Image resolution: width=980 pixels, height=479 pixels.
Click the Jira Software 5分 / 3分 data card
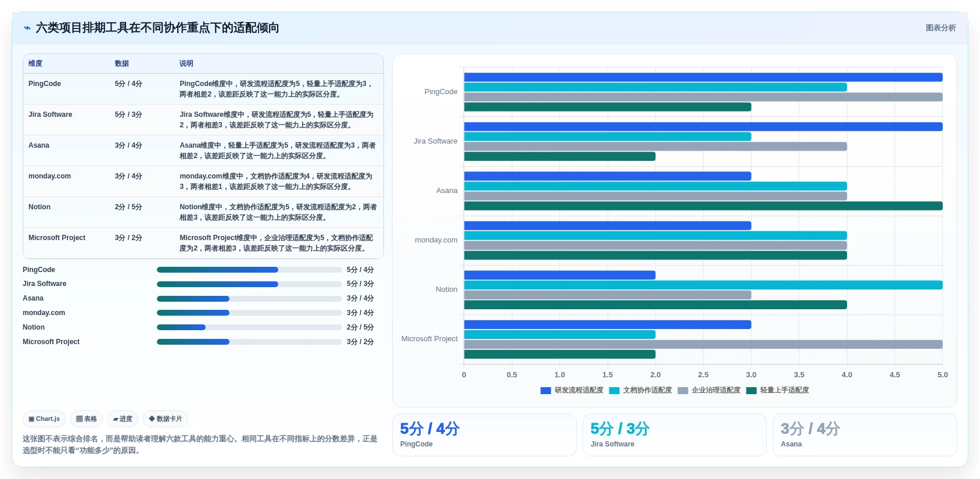[x=674, y=435]
